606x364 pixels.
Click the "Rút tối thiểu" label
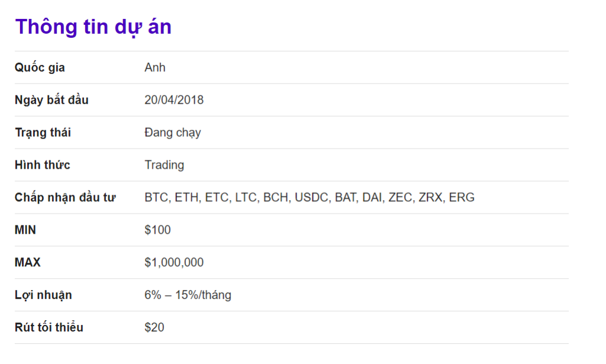(49, 327)
